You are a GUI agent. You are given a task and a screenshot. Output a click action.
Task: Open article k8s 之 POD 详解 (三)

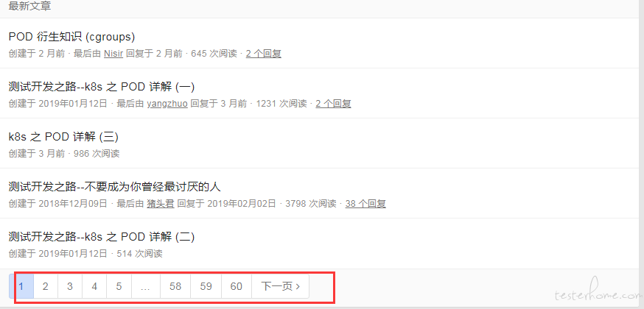click(63, 137)
